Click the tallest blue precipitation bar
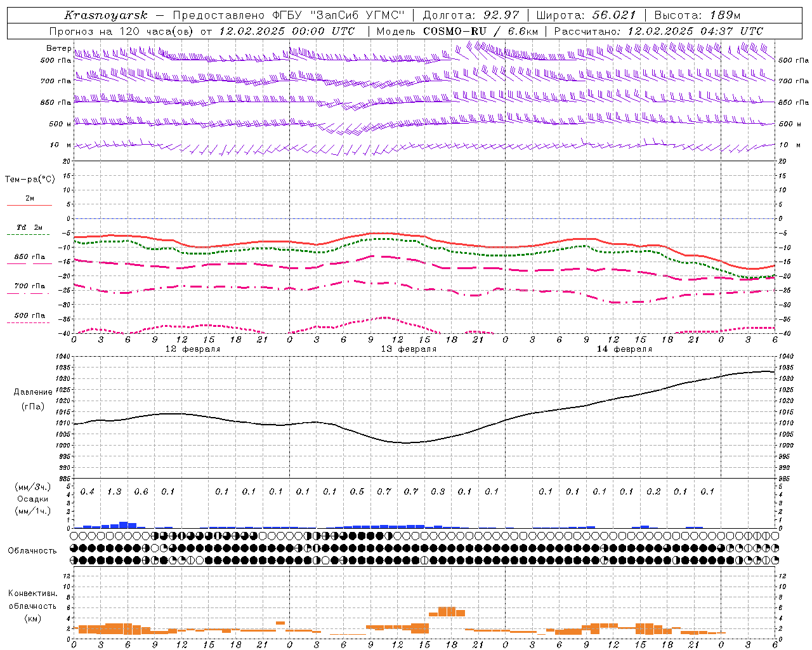Viewport: 812px width, 650px height. click(x=124, y=525)
